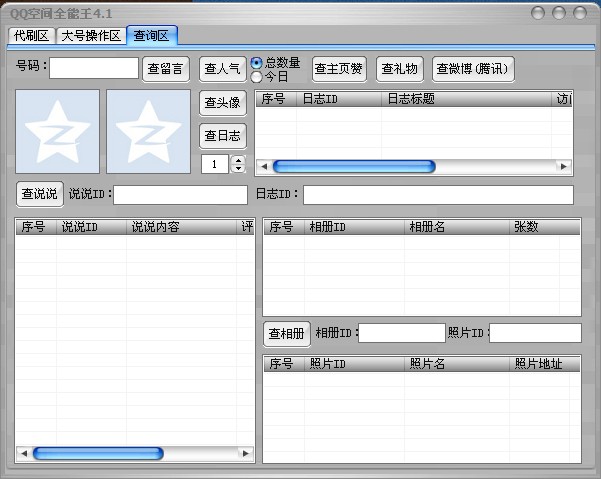Open the 大号操作区 tab

[x=91, y=36]
